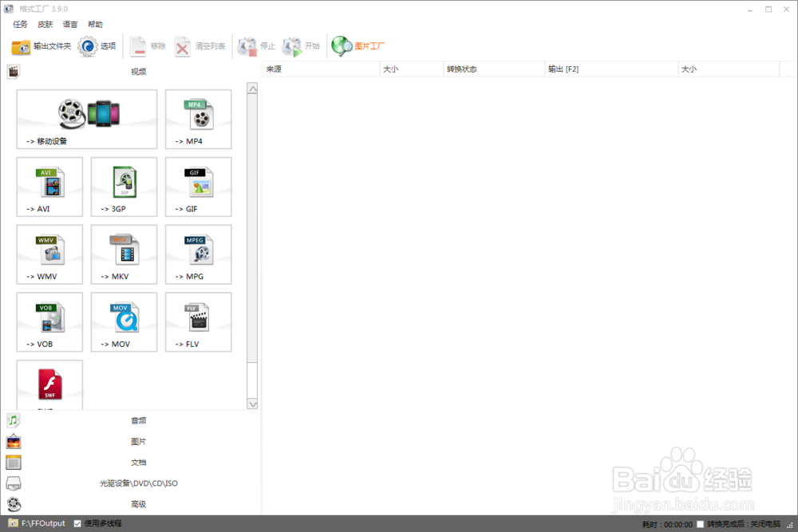
Task: Expand the 文档 document category
Action: pyautogui.click(x=132, y=463)
